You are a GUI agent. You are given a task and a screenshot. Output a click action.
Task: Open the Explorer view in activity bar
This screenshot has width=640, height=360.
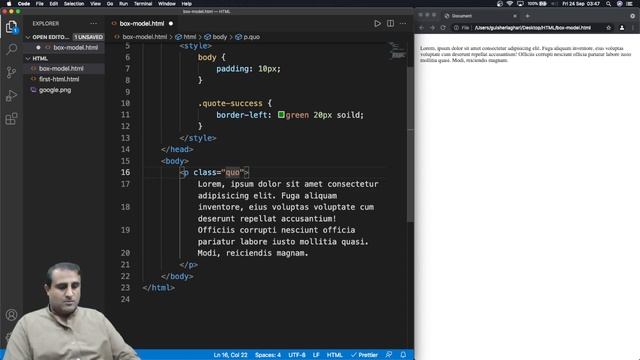click(11, 27)
